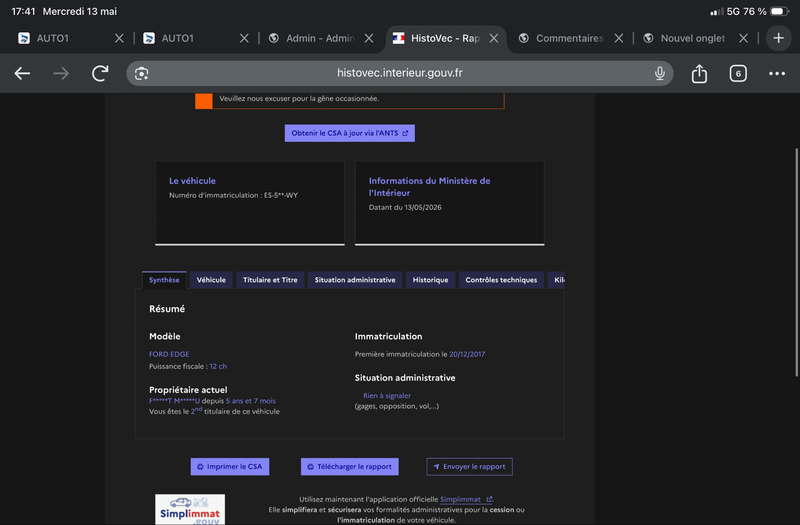
Task: Open the tab counter showing 6
Action: pos(738,73)
